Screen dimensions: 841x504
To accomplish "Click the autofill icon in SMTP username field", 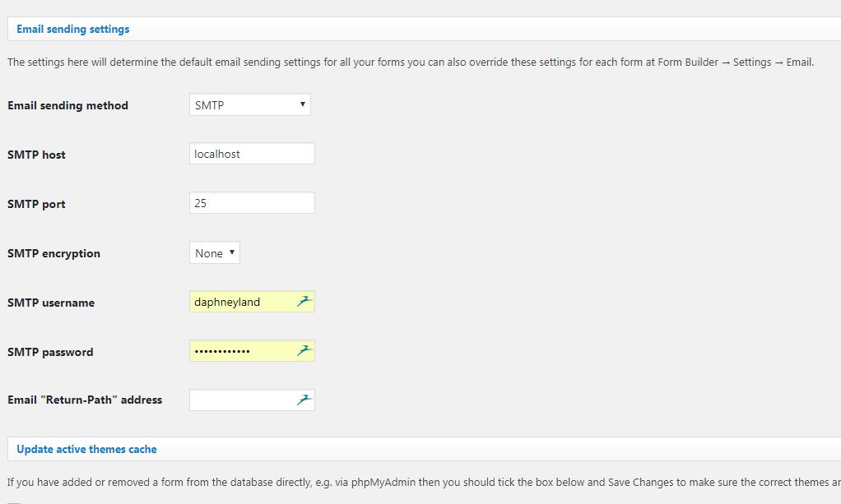I will (304, 302).
